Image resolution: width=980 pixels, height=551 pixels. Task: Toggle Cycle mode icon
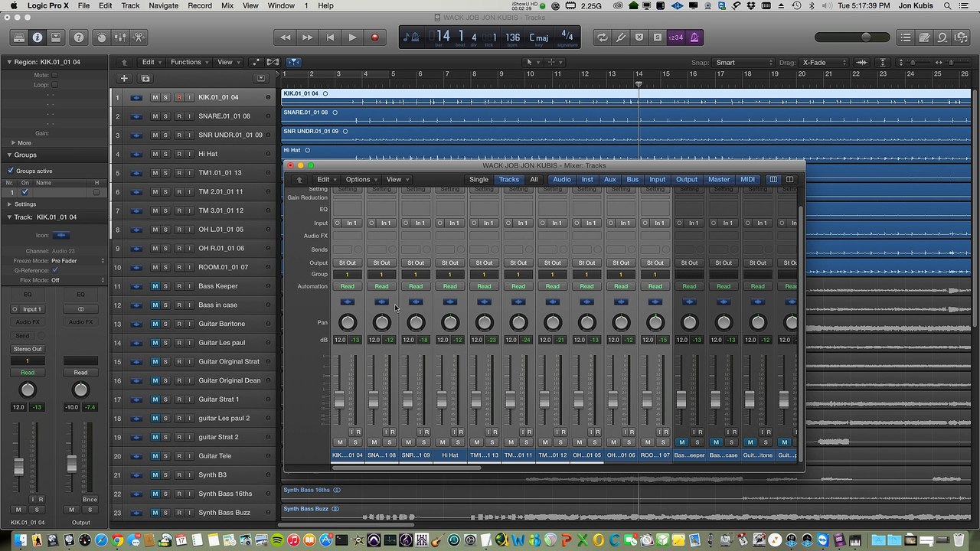(x=603, y=37)
